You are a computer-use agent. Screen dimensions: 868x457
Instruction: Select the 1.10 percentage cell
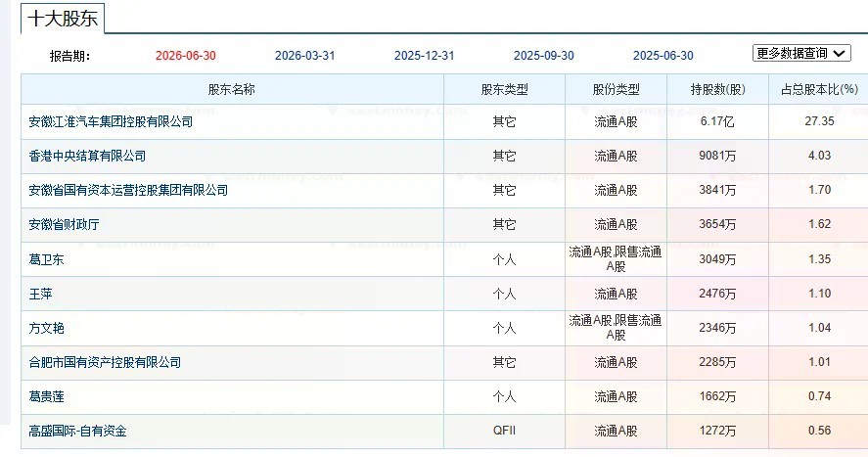(x=819, y=294)
